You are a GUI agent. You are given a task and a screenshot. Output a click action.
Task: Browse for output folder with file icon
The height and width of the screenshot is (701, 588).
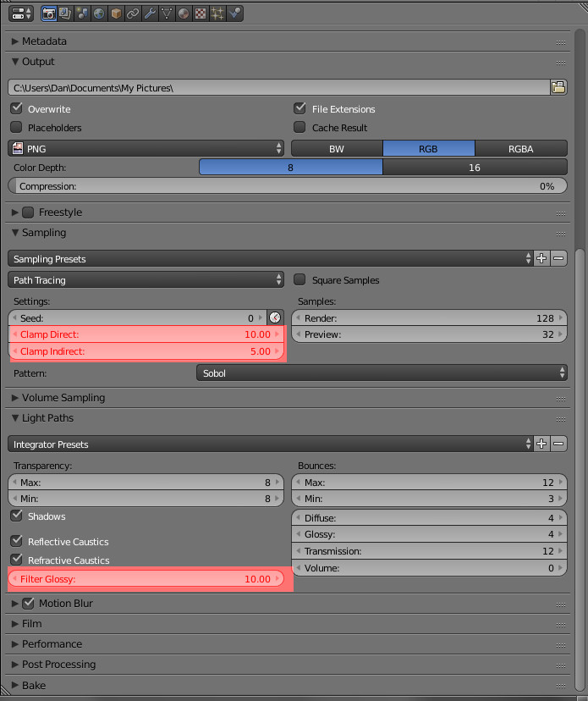pos(558,87)
